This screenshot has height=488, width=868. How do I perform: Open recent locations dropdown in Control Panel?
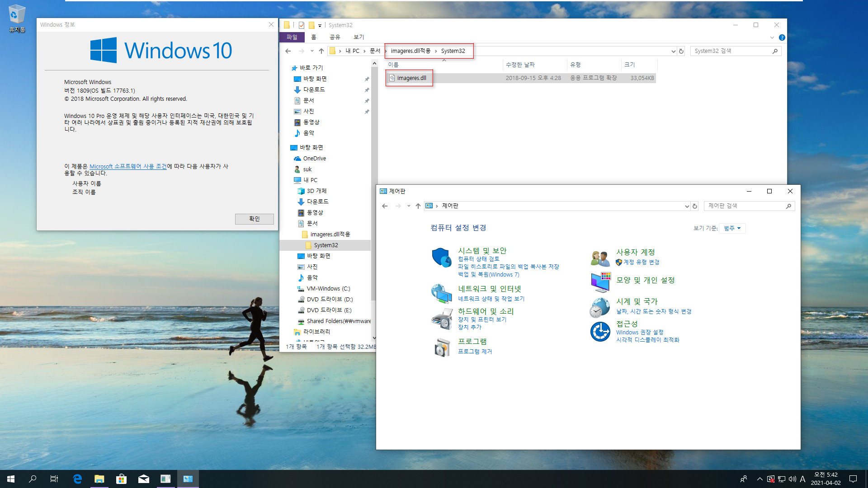tap(409, 206)
